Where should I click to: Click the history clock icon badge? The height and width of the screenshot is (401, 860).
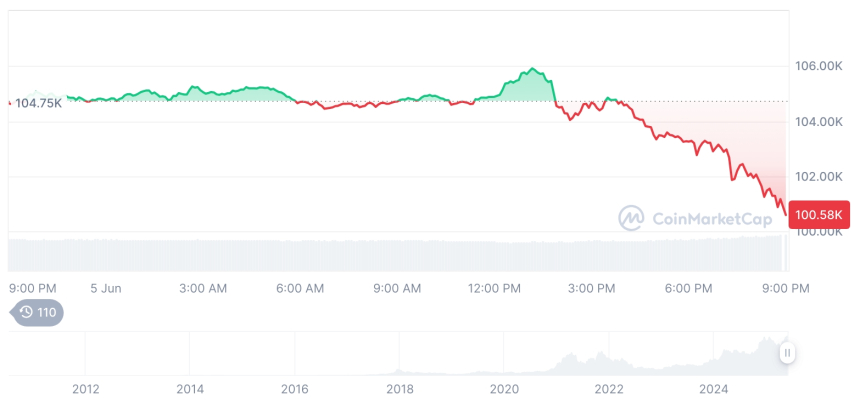tap(37, 312)
